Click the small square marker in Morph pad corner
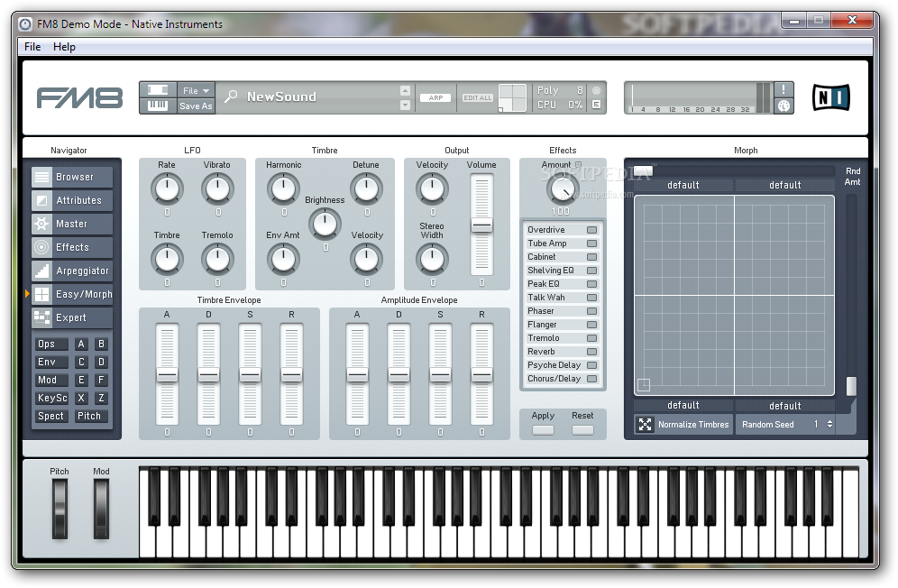Image resolution: width=898 pixels, height=588 pixels. [x=644, y=385]
